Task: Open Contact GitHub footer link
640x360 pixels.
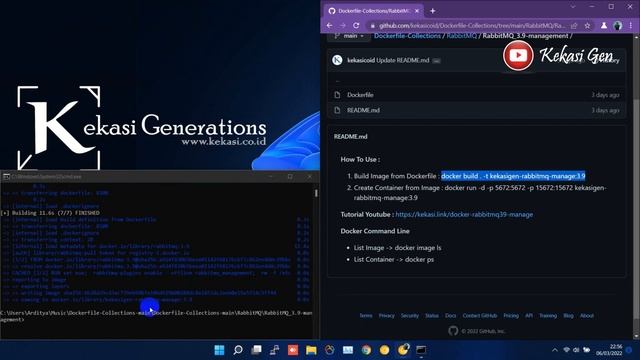Action: (480, 316)
